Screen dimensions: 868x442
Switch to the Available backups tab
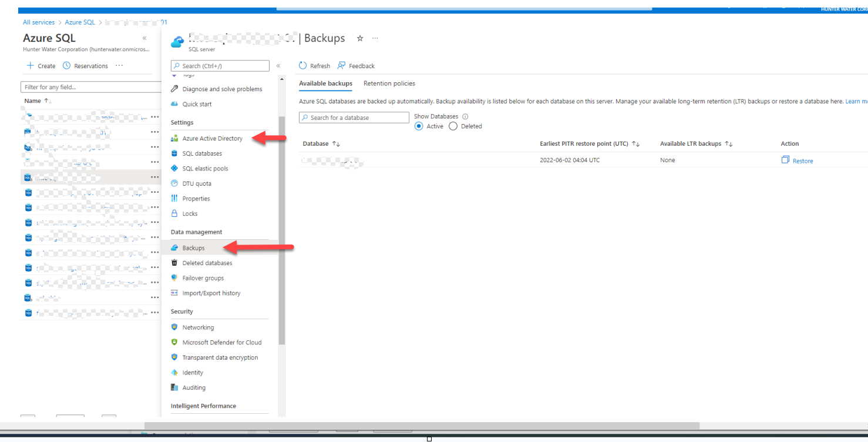click(x=325, y=83)
